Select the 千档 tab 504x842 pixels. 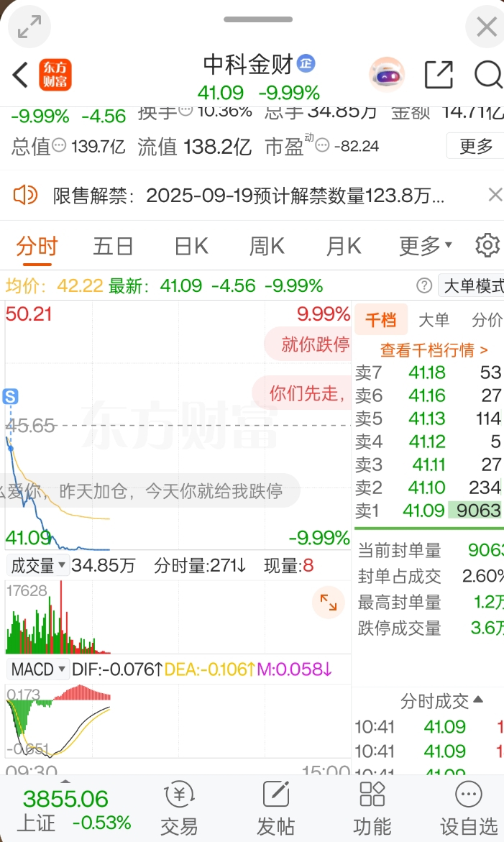tap(380, 320)
